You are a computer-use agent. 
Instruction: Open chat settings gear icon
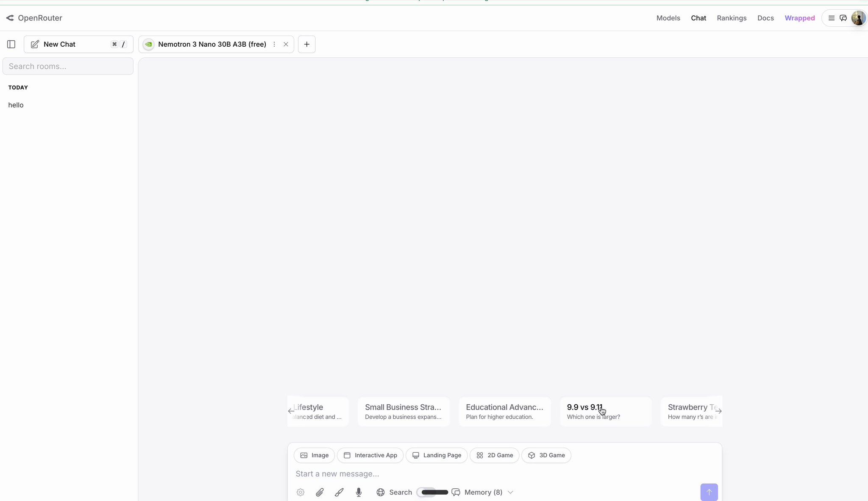[x=300, y=492]
